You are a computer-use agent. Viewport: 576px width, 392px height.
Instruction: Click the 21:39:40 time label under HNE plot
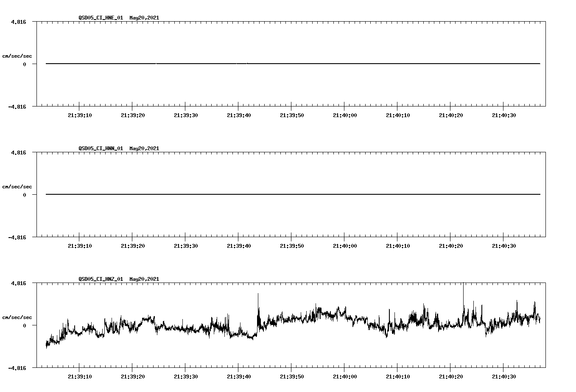click(x=239, y=115)
